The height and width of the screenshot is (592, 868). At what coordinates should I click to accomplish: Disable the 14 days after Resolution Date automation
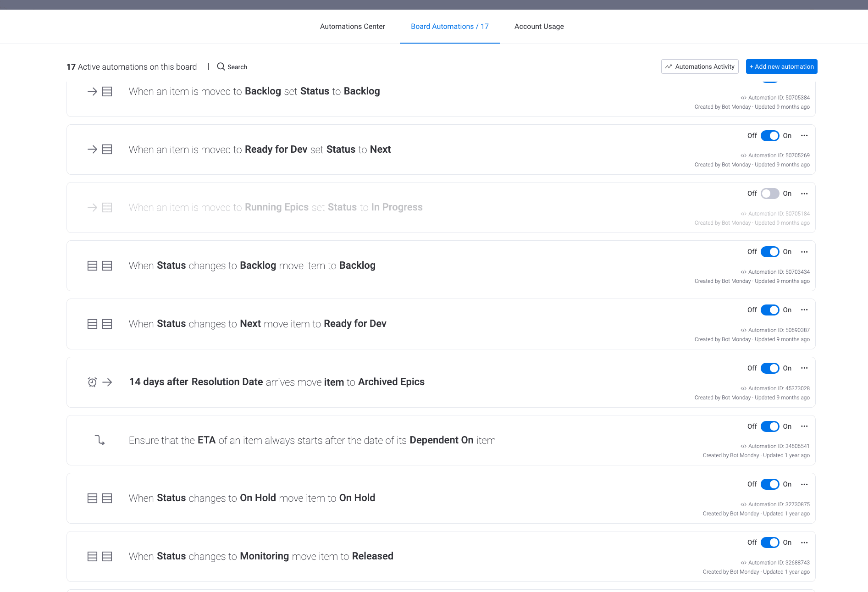(770, 368)
